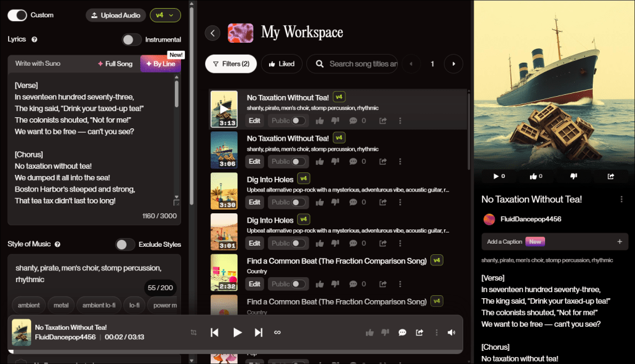Open the comment icon in the player bar
Viewport: 635px width, 364px height.
pyautogui.click(x=402, y=332)
